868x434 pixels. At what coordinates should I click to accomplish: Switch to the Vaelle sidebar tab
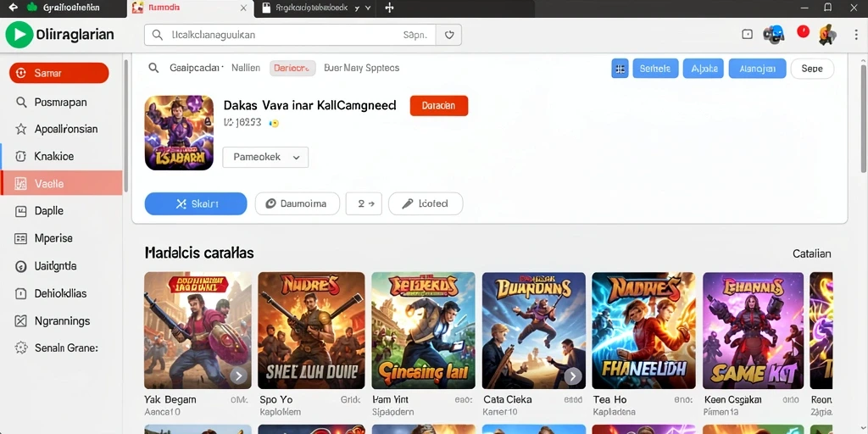click(x=62, y=183)
